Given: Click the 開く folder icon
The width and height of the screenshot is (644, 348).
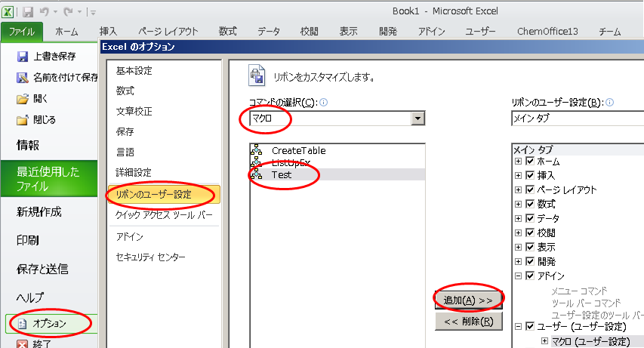Looking at the screenshot, I should 23,99.
